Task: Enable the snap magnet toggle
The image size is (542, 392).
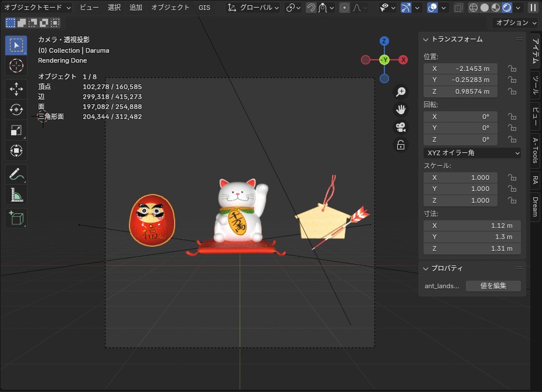Action: pyautogui.click(x=311, y=7)
